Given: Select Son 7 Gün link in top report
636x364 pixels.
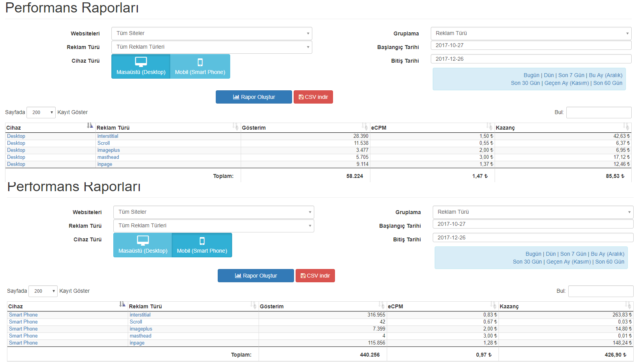Looking at the screenshot, I should coord(571,75).
